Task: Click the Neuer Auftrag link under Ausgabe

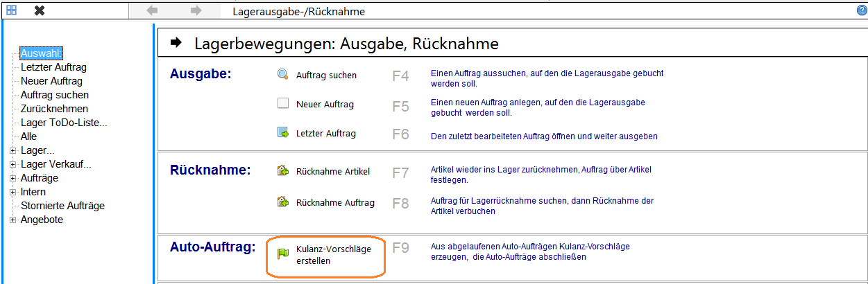Action: point(325,105)
